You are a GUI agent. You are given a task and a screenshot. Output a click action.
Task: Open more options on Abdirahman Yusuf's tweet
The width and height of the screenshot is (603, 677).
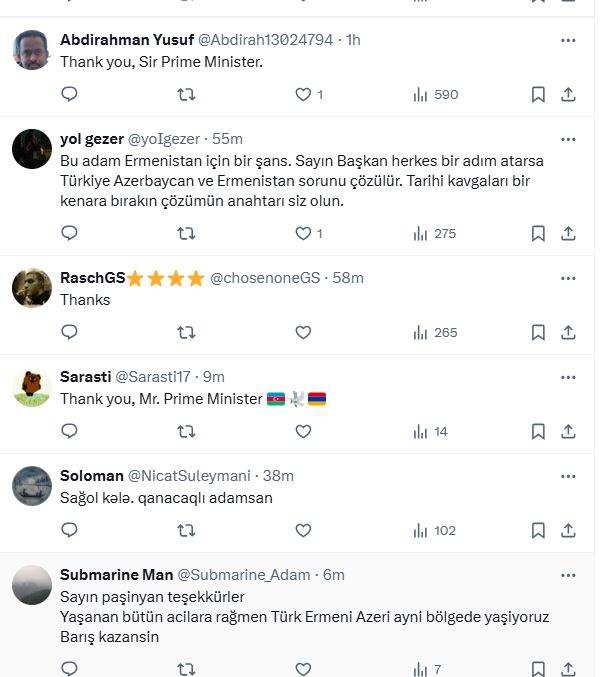[x=568, y=40]
